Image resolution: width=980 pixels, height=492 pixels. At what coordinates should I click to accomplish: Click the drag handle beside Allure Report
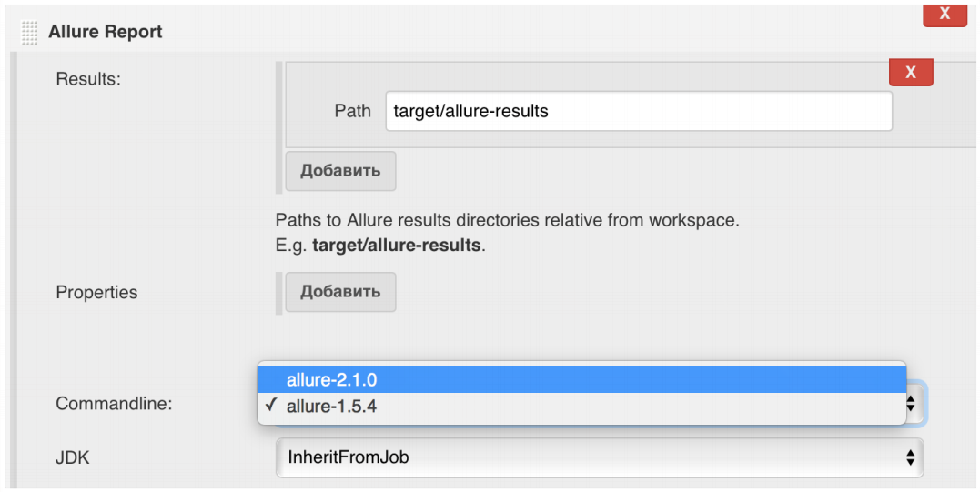coord(29,32)
